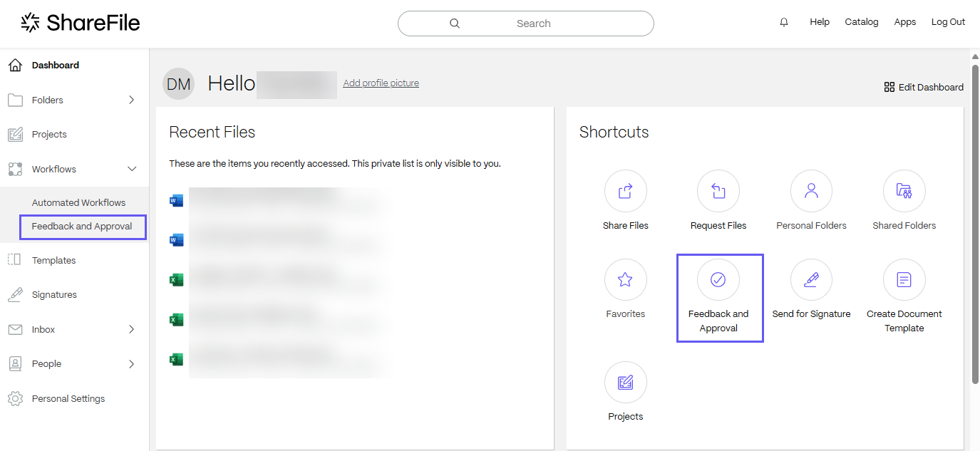
Task: Select Feedback and Approval in sidebar
Action: tap(82, 227)
